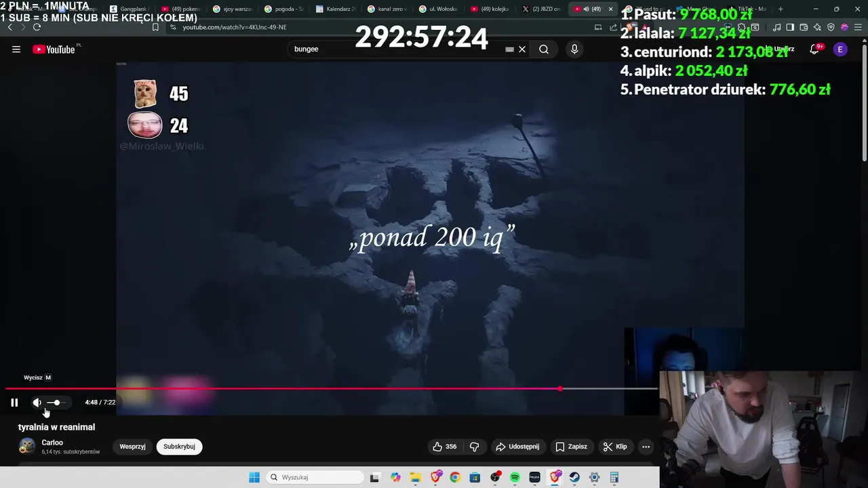The width and height of the screenshot is (868, 488).
Task: Switch to the 'kanal zero' tab
Action: point(388,9)
